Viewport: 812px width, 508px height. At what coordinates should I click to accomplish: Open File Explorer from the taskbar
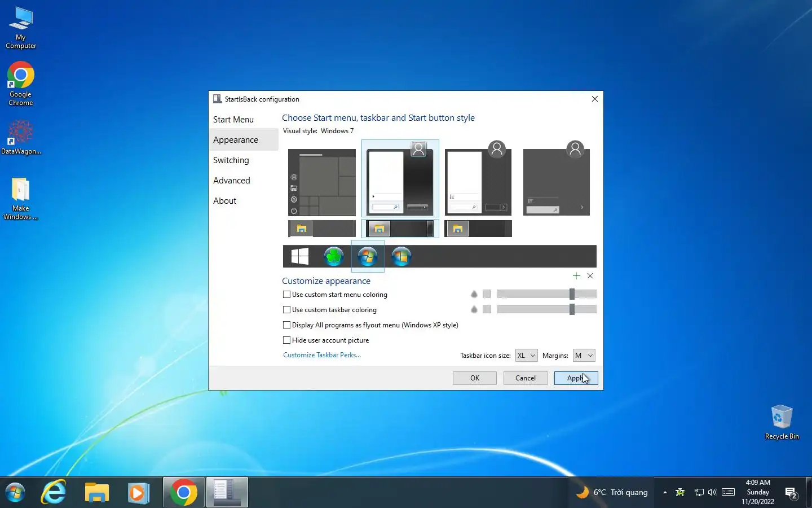tap(96, 492)
